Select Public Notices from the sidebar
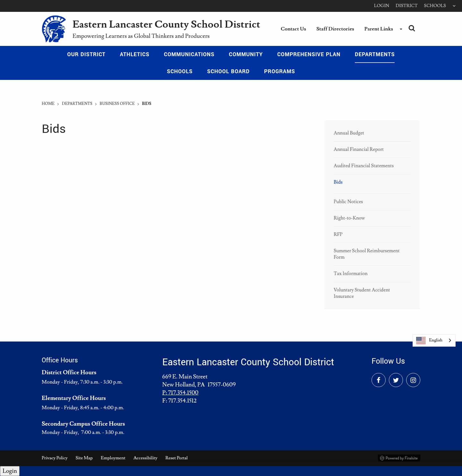The height and width of the screenshot is (476, 462). click(348, 202)
